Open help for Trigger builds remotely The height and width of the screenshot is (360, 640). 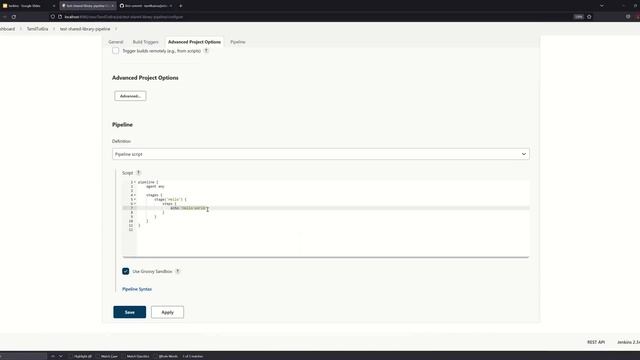coord(206,51)
